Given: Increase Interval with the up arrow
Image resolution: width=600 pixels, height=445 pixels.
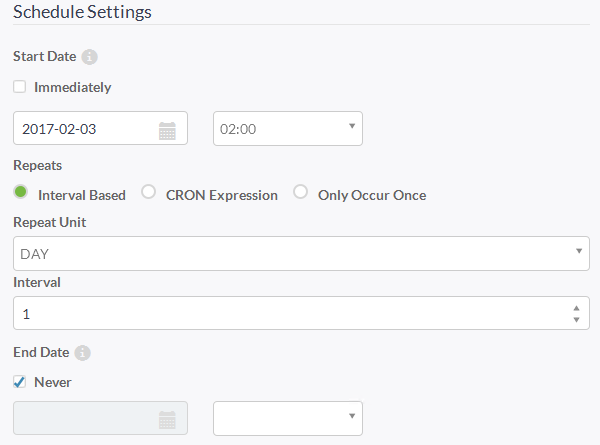Looking at the screenshot, I should click(577, 308).
